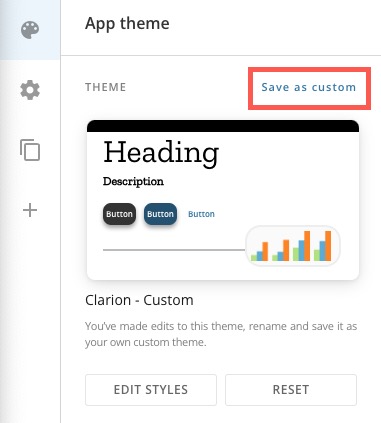Click the Clarion - Custom theme name

click(x=139, y=300)
